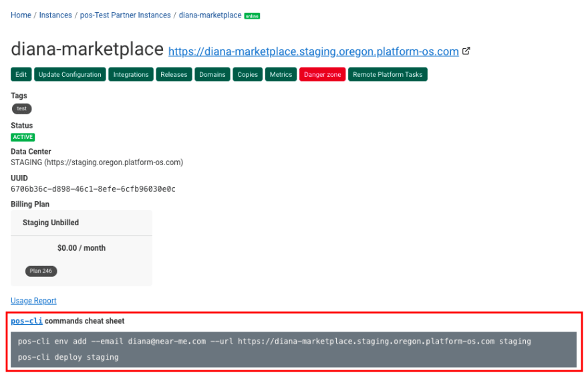Open pos-Test Partner Instances breadcrumb

(125, 15)
